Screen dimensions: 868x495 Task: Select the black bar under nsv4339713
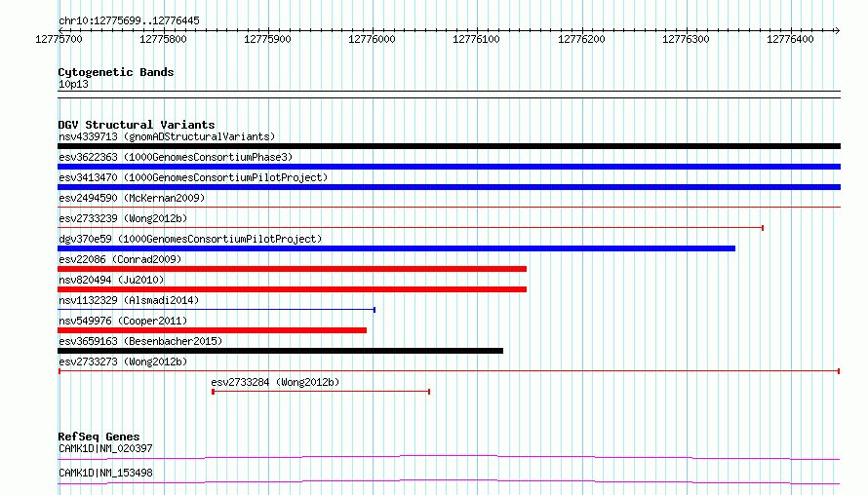click(x=449, y=146)
